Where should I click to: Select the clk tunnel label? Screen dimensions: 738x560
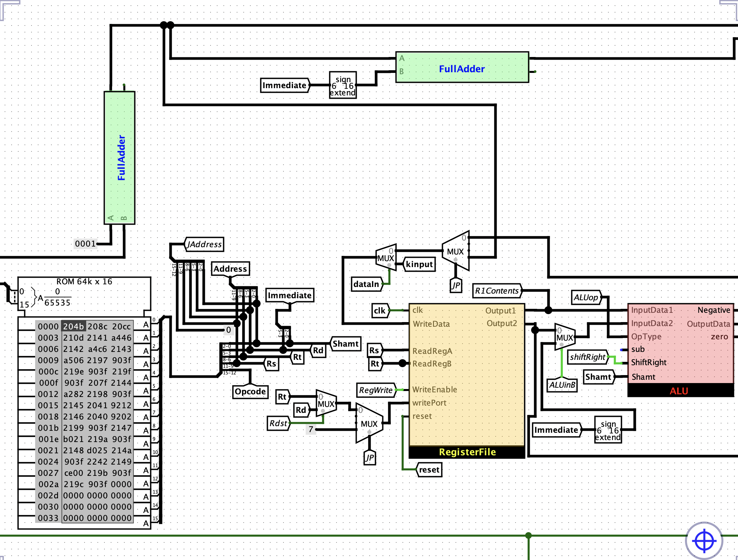coord(380,310)
